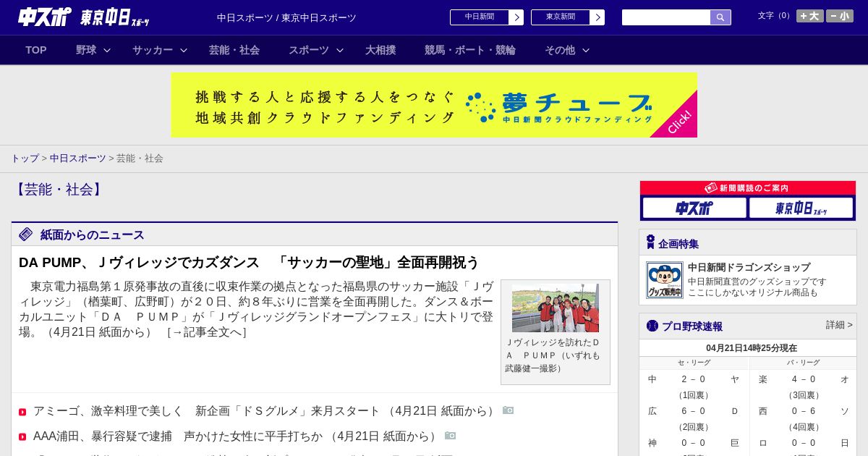Open the AAA浦田 暴行容疑で逮捕 news link
The image size is (868, 456).
[x=237, y=436]
